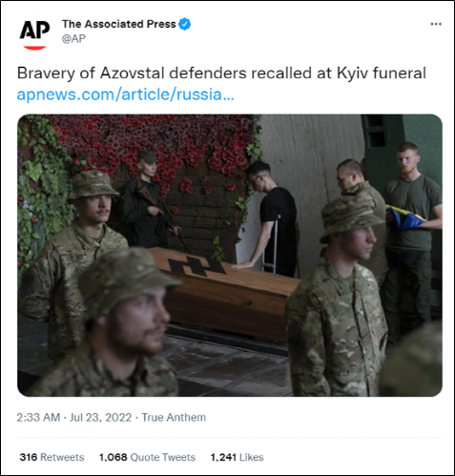View the 1,241 Likes list

tap(237, 457)
